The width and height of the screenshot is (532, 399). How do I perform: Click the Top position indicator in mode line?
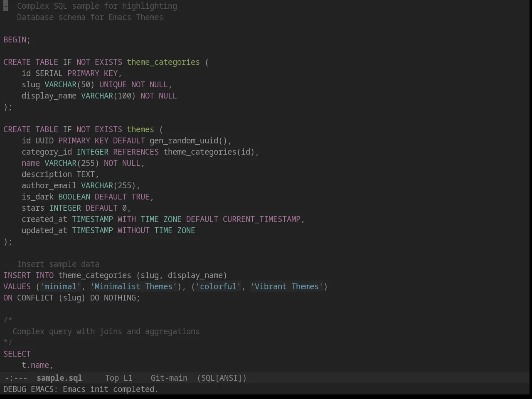tap(112, 378)
